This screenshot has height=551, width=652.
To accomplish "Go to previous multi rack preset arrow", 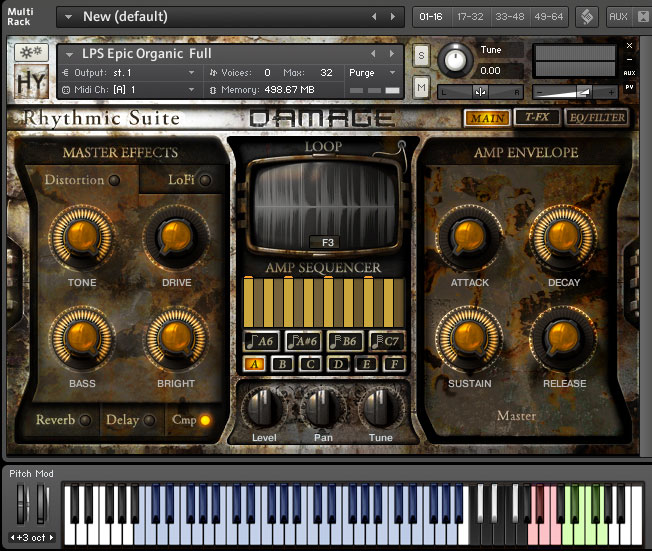I will point(374,17).
